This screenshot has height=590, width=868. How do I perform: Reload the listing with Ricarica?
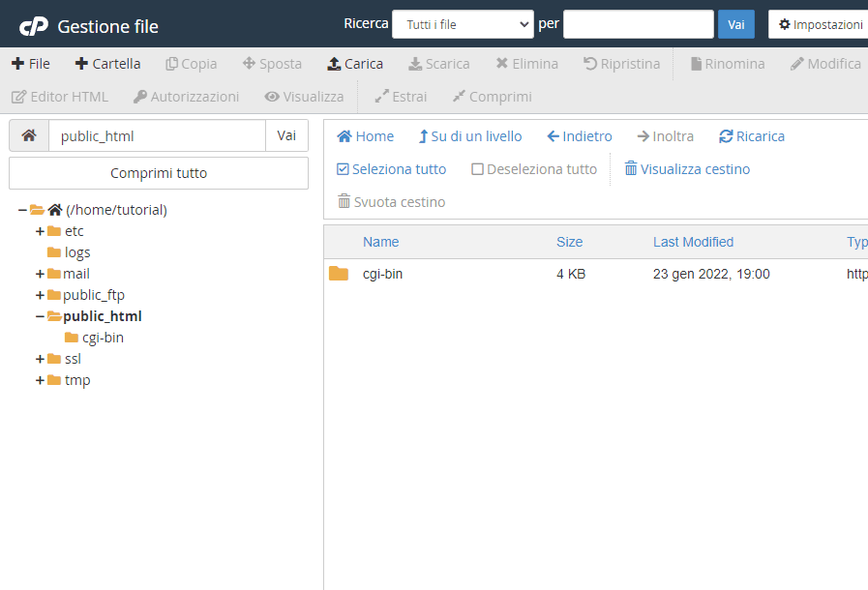click(x=752, y=136)
